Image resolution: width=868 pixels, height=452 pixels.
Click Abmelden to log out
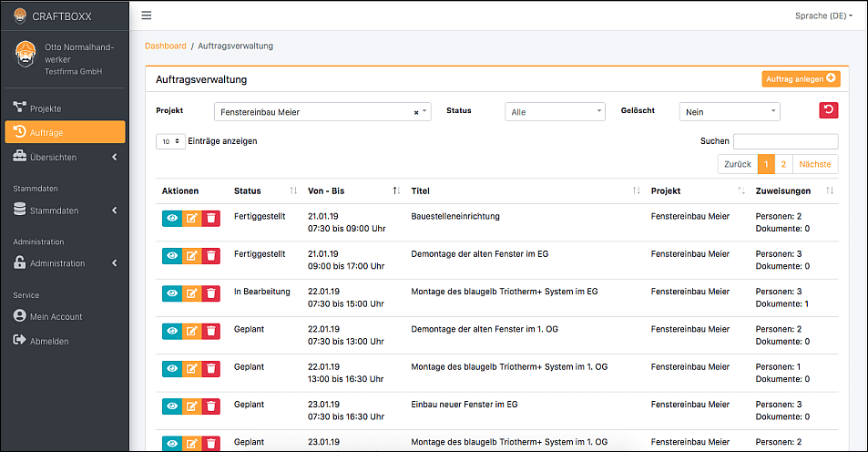(x=66, y=341)
